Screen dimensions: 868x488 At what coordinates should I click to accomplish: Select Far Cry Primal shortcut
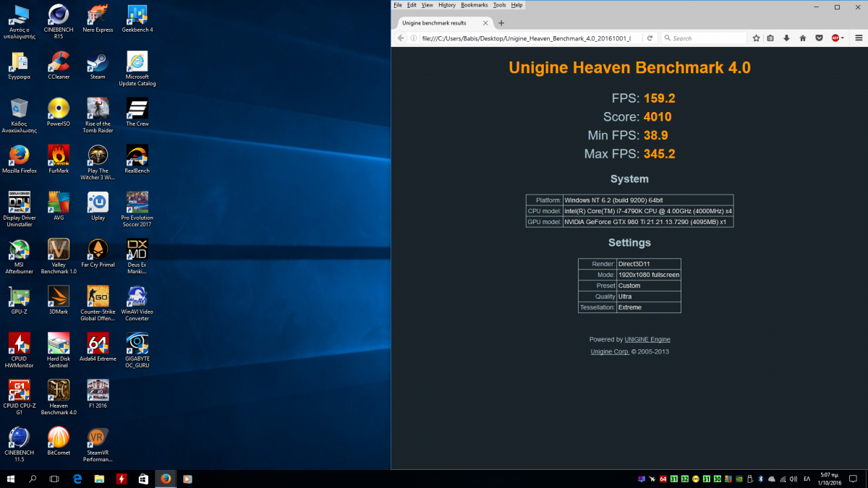click(98, 254)
